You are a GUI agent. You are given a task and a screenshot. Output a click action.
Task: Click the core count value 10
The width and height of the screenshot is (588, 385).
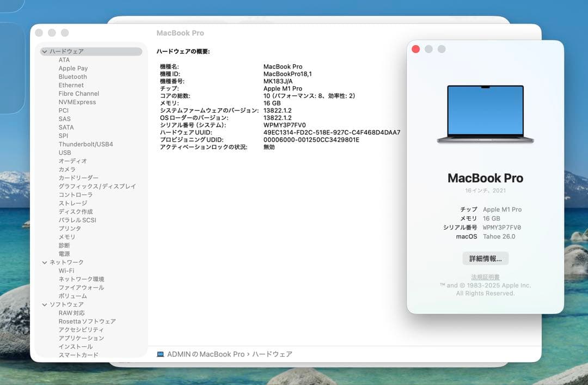point(309,96)
